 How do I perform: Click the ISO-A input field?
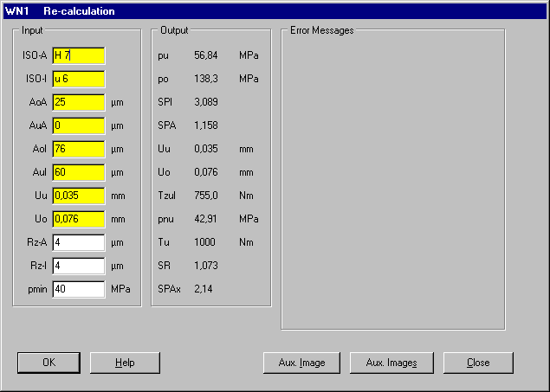pos(78,55)
